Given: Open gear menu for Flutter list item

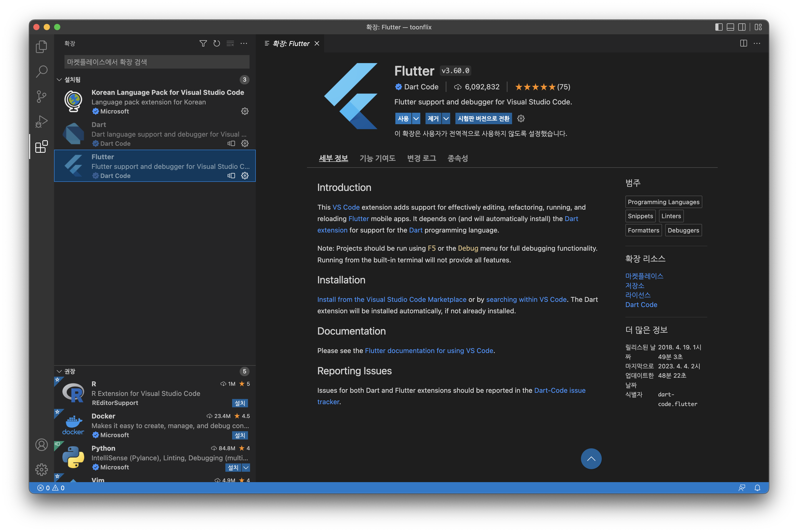Looking at the screenshot, I should tap(245, 176).
